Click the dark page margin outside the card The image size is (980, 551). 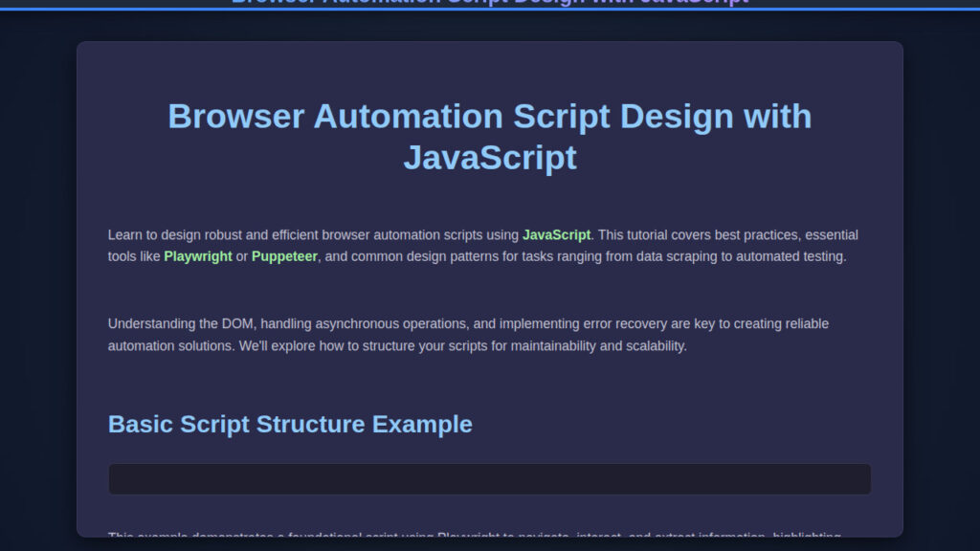[38, 287]
